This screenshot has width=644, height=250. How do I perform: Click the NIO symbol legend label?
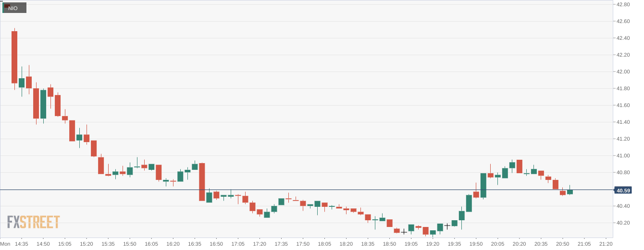pos(13,8)
